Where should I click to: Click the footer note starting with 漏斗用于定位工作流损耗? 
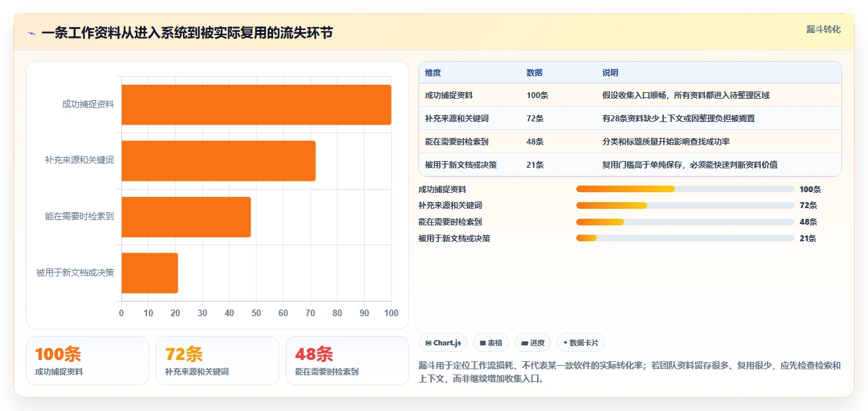(x=630, y=373)
